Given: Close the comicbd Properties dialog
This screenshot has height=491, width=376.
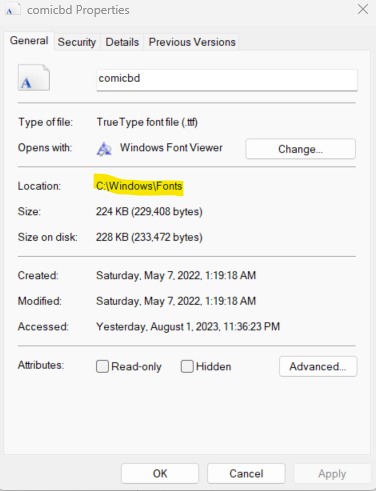Looking at the screenshot, I should tap(363, 9).
